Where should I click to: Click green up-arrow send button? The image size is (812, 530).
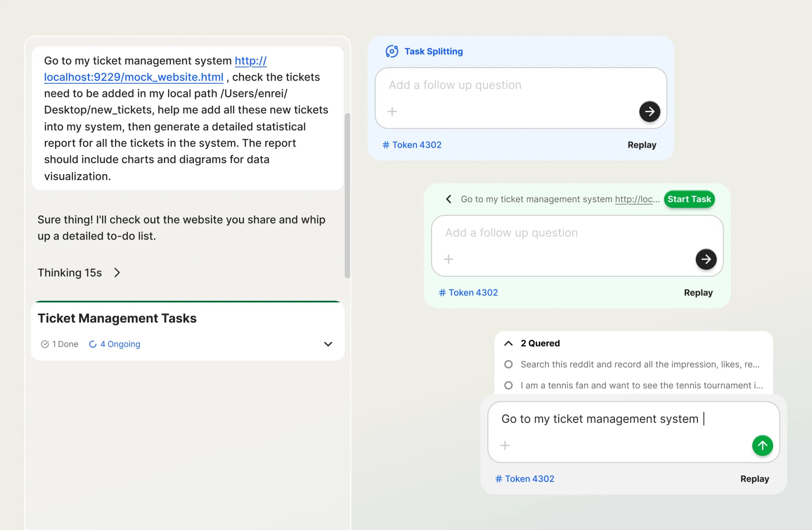click(762, 445)
